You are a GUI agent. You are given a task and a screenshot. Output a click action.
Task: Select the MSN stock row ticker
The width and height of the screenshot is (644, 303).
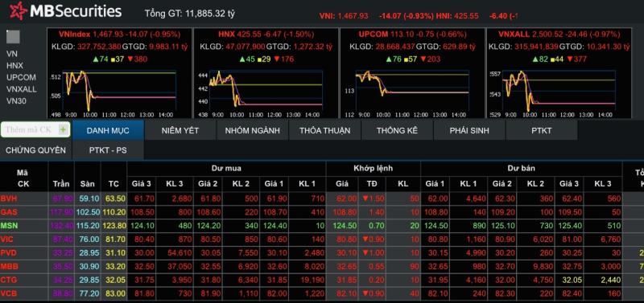tap(9, 226)
